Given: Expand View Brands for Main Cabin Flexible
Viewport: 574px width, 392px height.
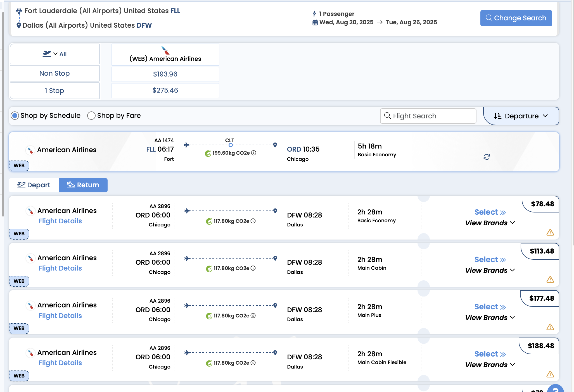Looking at the screenshot, I should point(490,365).
